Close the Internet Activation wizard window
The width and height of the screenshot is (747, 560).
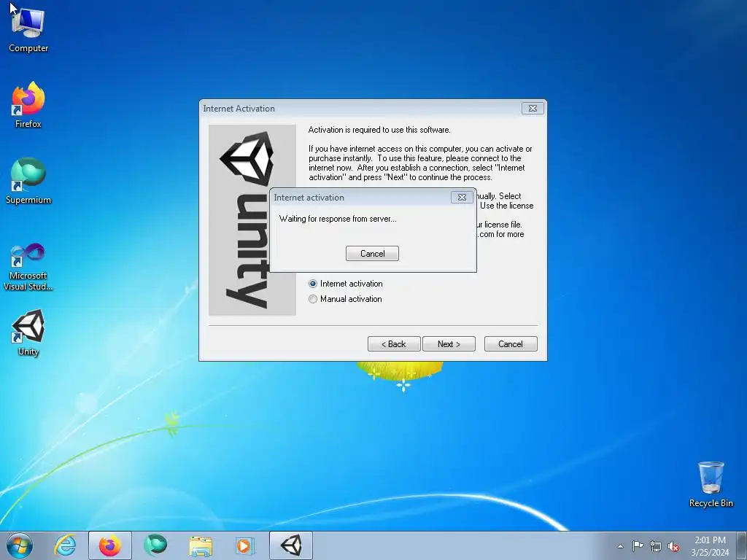click(533, 108)
